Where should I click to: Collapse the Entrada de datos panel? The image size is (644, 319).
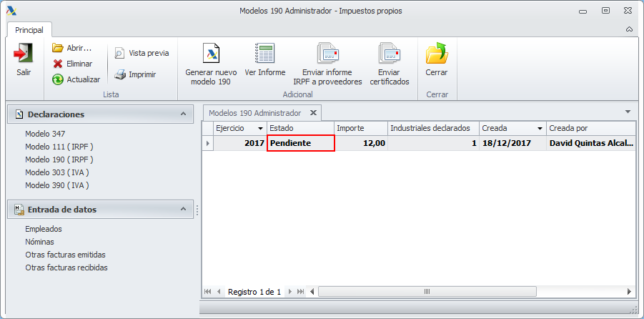point(184,210)
